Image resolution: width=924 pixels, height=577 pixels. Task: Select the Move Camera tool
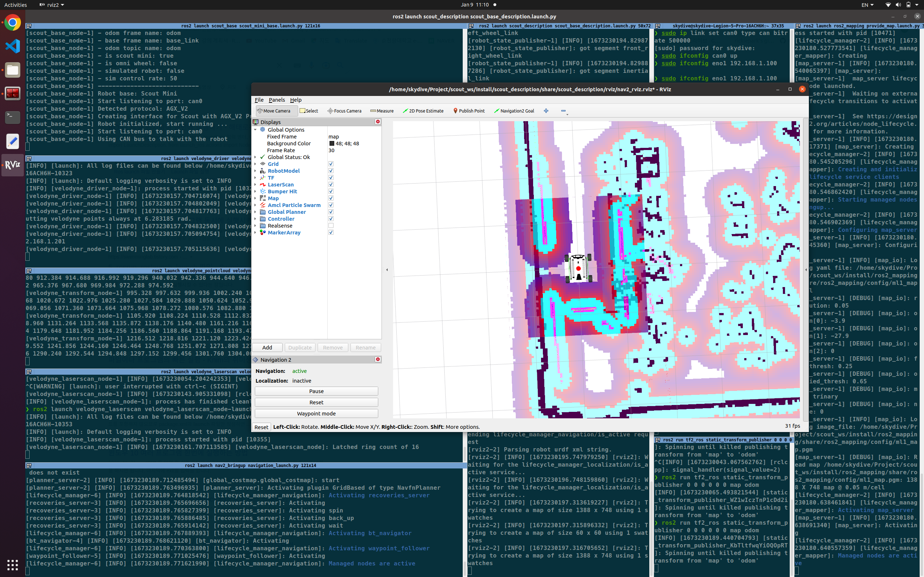(276, 111)
